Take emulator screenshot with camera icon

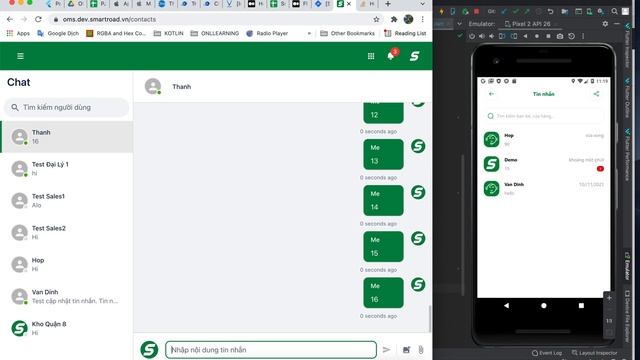tap(560, 36)
